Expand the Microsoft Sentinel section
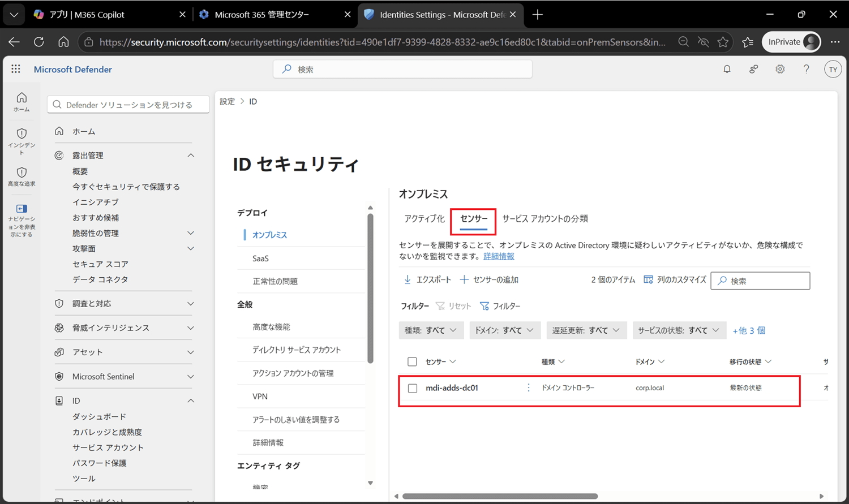Viewport: 849px width, 504px height. [191, 377]
